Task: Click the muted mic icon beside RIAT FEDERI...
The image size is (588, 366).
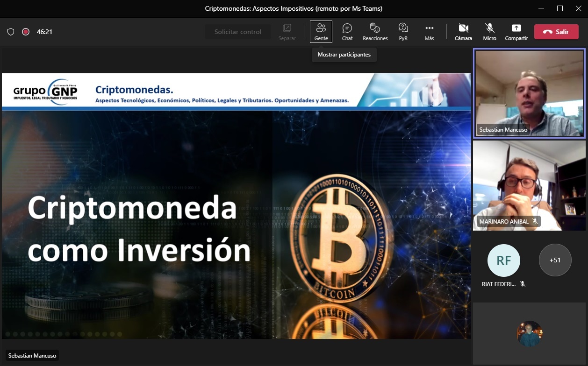Action: (523, 284)
